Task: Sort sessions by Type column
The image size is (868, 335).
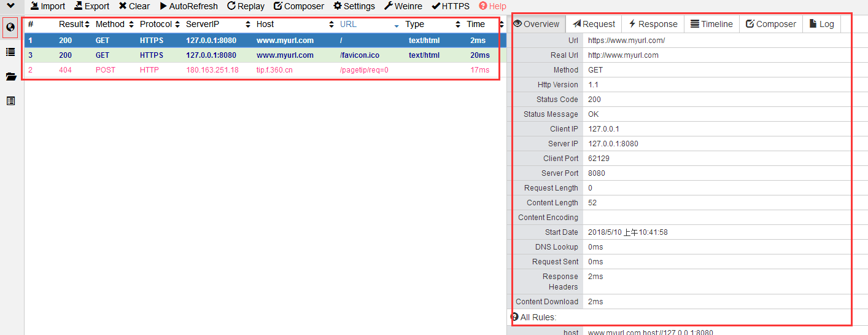Action: click(x=433, y=24)
